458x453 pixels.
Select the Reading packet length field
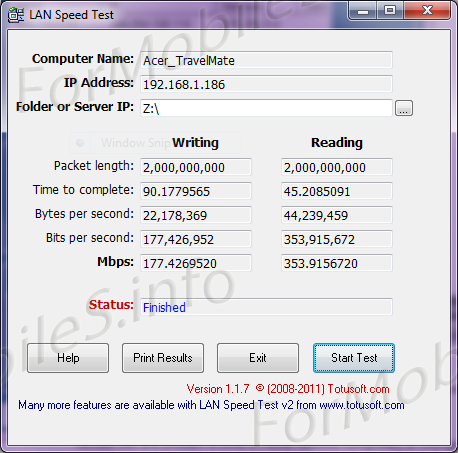coord(337,167)
